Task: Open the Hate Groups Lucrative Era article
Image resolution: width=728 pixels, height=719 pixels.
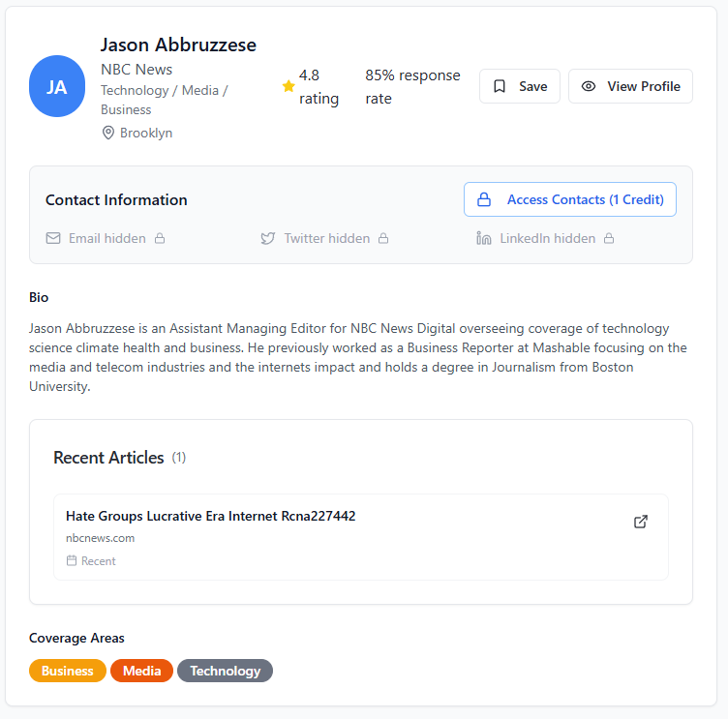Action: pyautogui.click(x=211, y=516)
